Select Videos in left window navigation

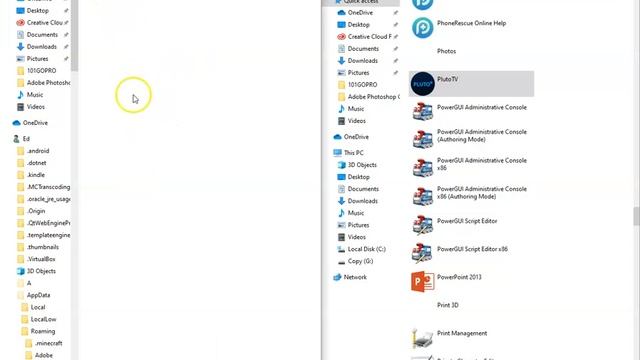click(x=36, y=107)
